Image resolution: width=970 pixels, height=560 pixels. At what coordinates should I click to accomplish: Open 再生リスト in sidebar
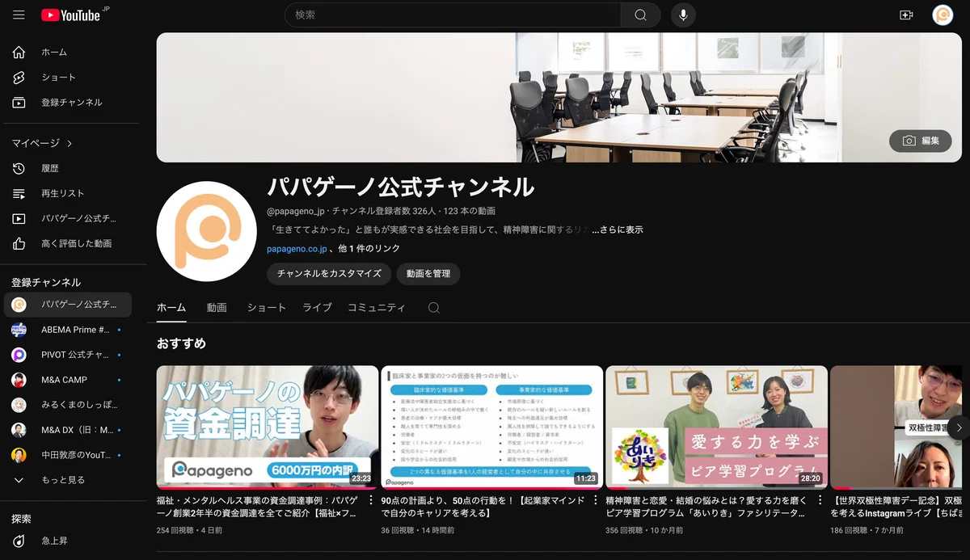pyautogui.click(x=67, y=193)
